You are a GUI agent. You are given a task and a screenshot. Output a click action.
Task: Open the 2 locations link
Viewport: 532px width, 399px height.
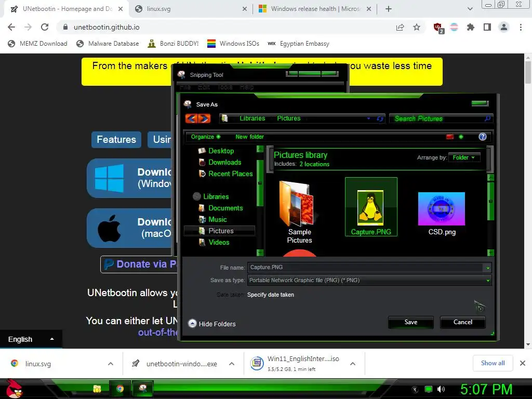(314, 164)
